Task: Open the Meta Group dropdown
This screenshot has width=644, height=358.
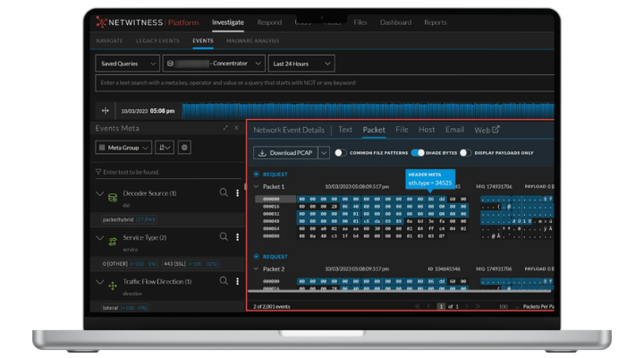Action: [x=123, y=148]
